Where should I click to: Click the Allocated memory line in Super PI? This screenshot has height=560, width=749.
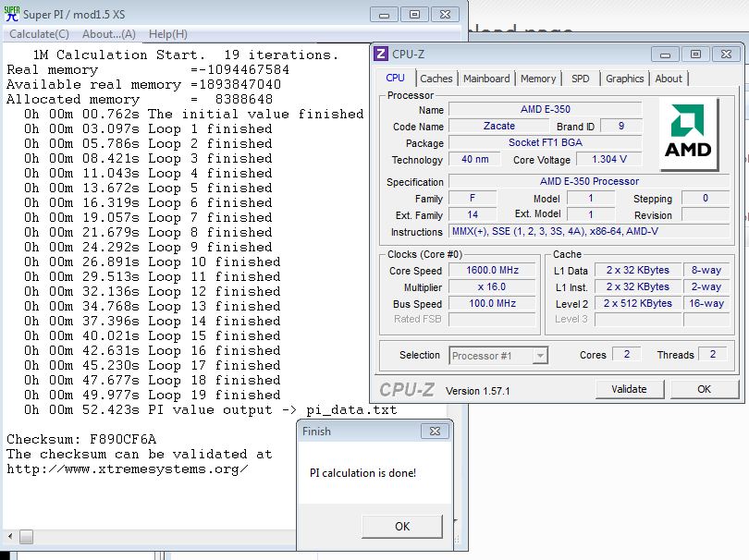(140, 99)
